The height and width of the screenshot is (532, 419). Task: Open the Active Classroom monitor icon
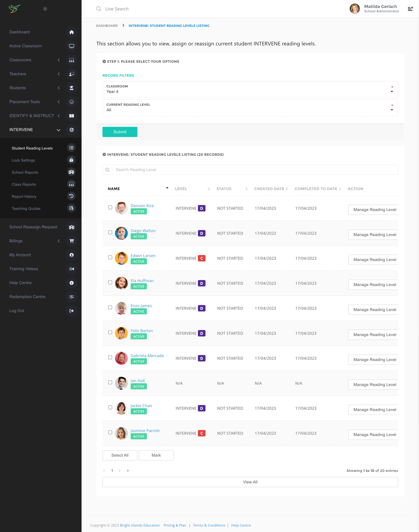coord(72,46)
